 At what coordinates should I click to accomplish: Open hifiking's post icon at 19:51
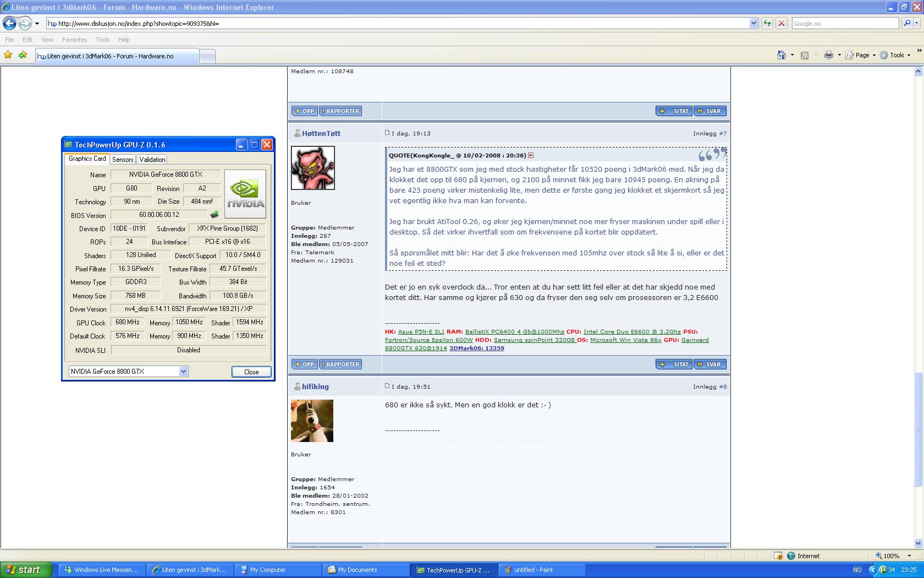coord(387,386)
